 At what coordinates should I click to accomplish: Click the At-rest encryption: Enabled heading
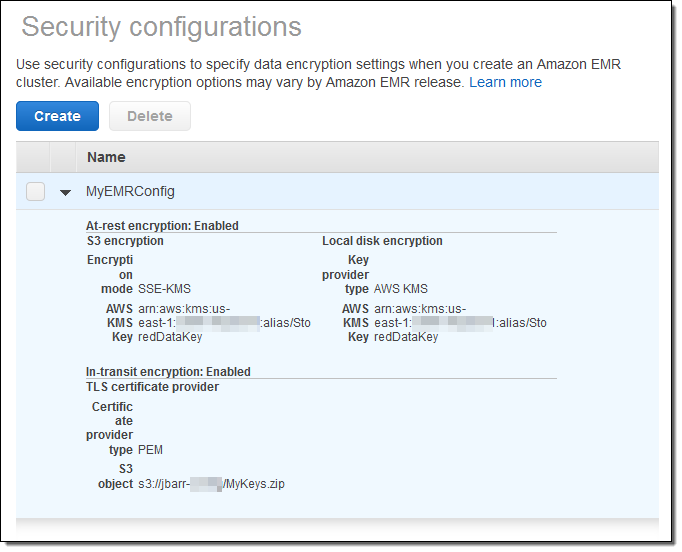click(x=162, y=226)
